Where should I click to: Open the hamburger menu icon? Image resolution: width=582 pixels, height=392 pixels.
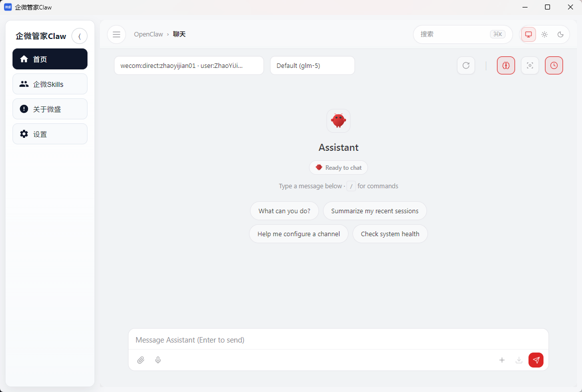[x=116, y=34]
